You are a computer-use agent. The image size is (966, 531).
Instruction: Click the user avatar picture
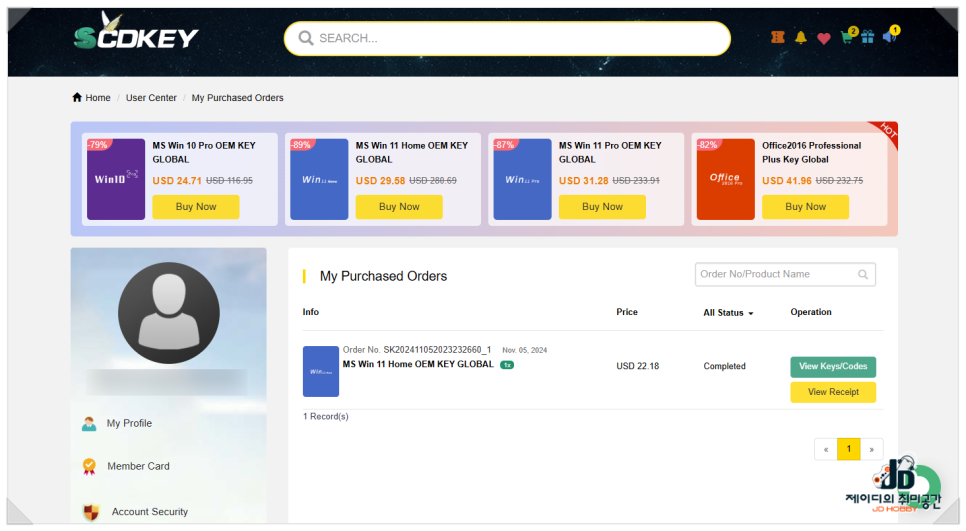[169, 313]
